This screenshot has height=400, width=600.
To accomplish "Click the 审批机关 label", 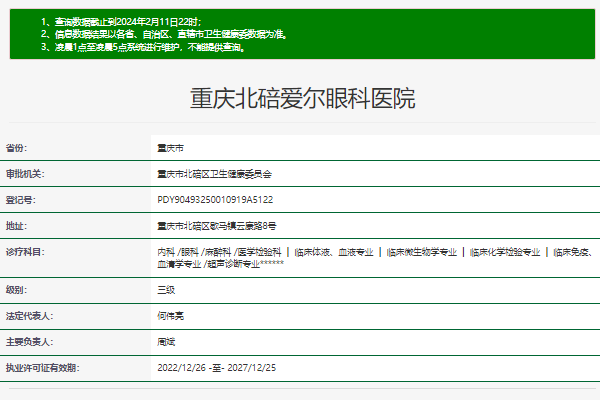I will [x=25, y=174].
